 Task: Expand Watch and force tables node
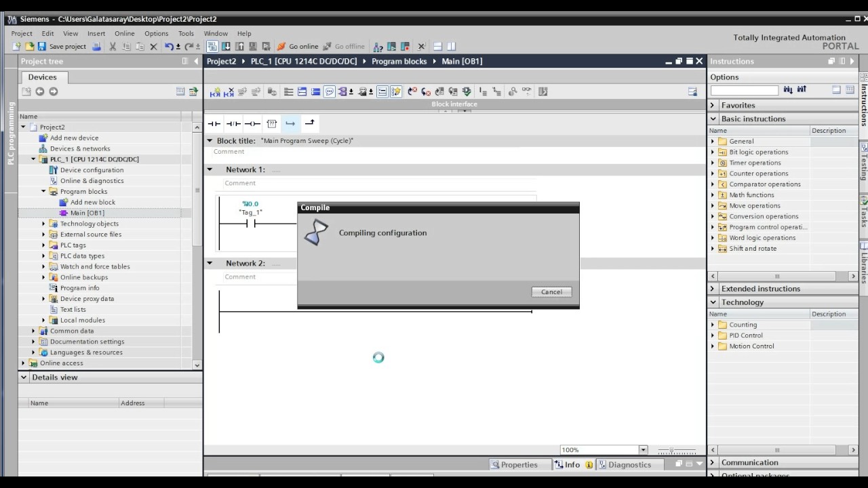[43, 266]
